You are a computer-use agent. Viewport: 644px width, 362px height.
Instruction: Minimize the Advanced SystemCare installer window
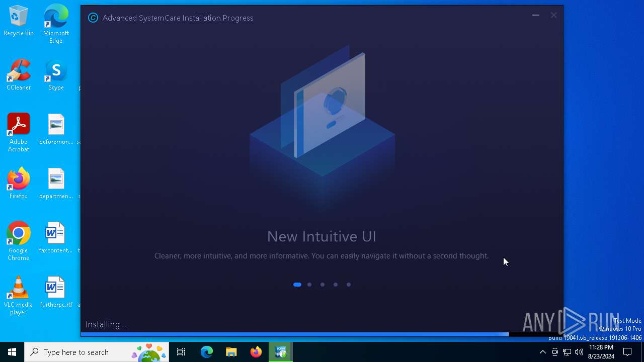[536, 16]
